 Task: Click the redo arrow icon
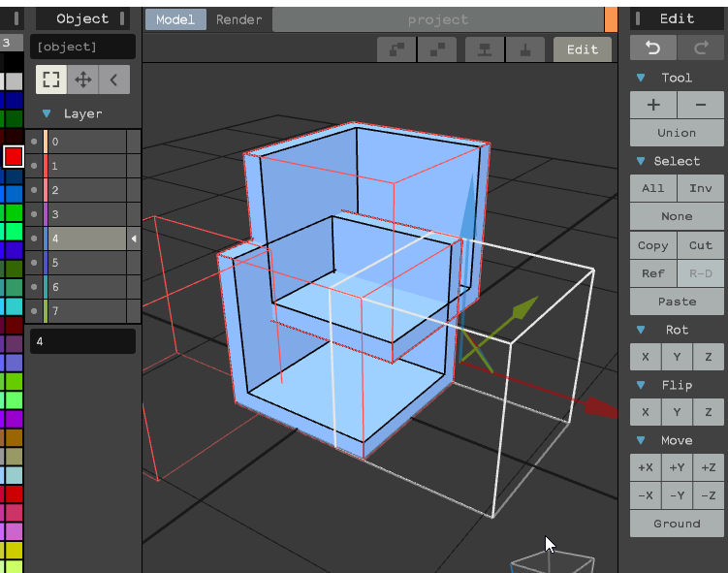coord(701,48)
